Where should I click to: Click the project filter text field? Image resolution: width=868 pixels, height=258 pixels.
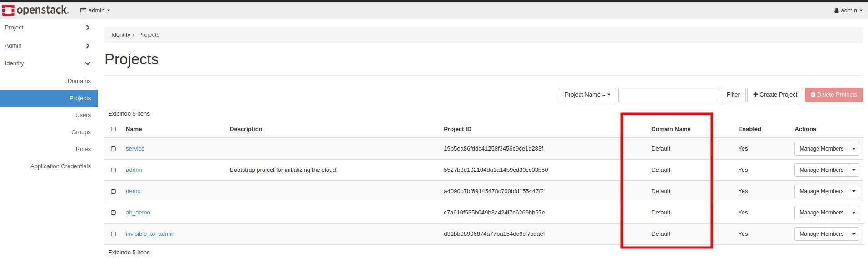(668, 95)
